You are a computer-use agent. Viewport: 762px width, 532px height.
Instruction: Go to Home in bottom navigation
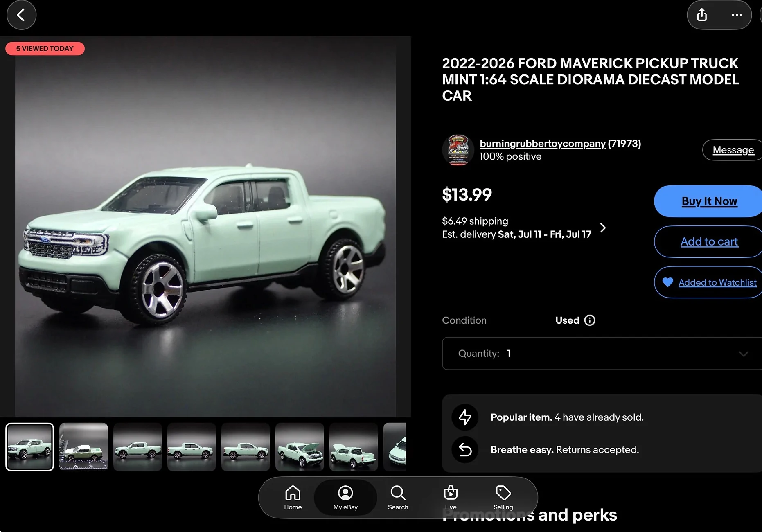point(293,498)
